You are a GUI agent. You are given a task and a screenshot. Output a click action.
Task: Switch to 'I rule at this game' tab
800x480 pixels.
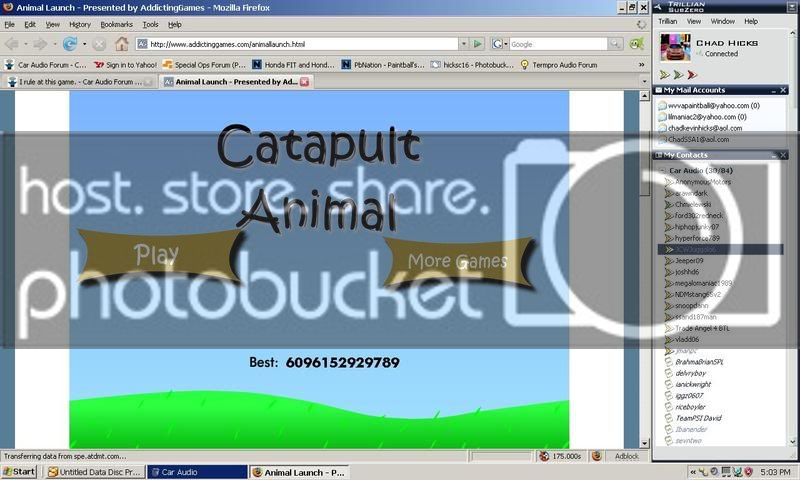80,82
